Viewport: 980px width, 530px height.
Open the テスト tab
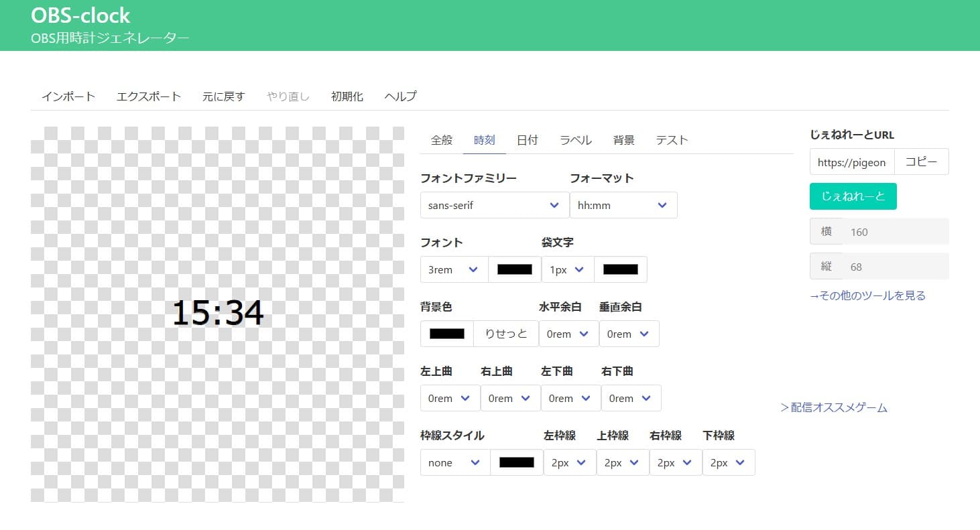pos(671,139)
